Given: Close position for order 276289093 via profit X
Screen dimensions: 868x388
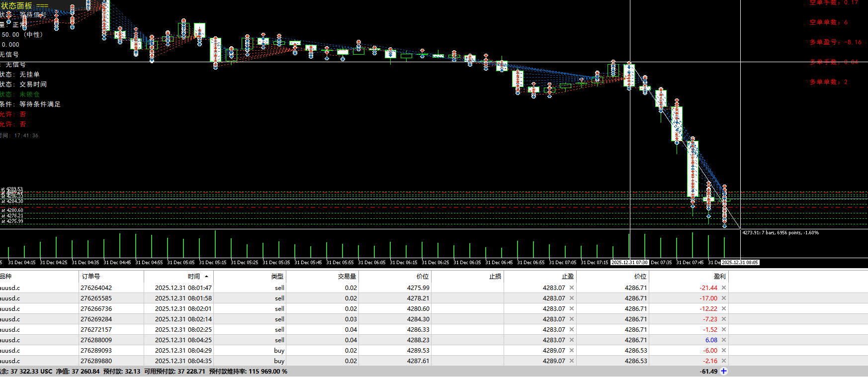Looking at the screenshot, I should (724, 350).
